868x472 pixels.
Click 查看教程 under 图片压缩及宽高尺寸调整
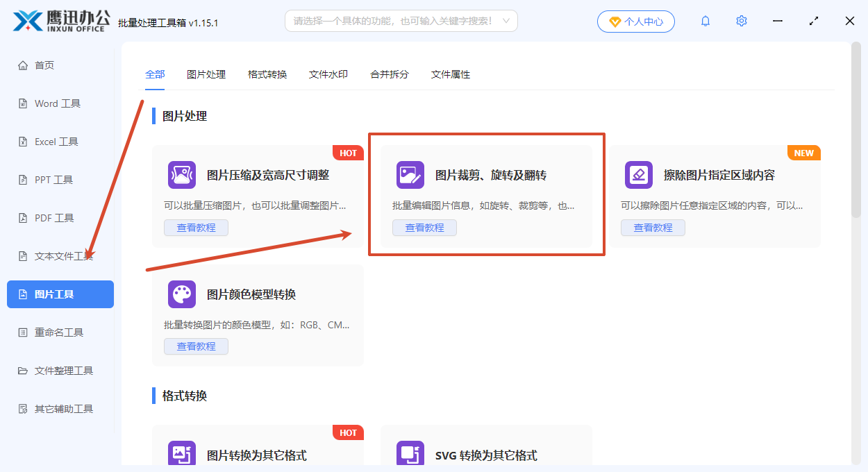196,228
